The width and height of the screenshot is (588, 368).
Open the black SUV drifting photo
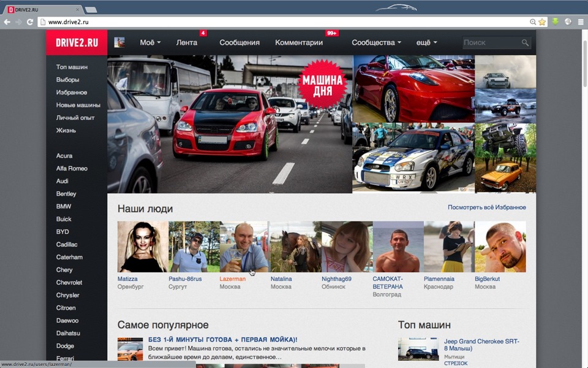505,106
